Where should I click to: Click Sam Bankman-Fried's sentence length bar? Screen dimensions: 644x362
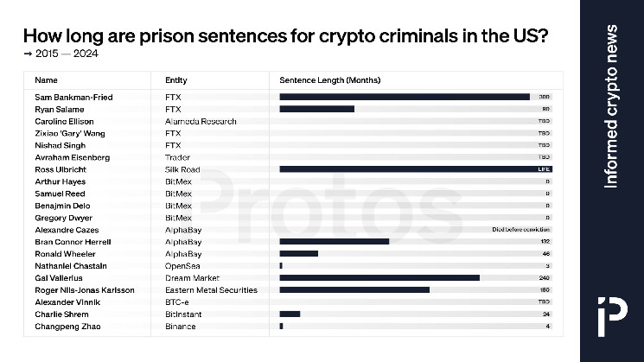coord(405,97)
